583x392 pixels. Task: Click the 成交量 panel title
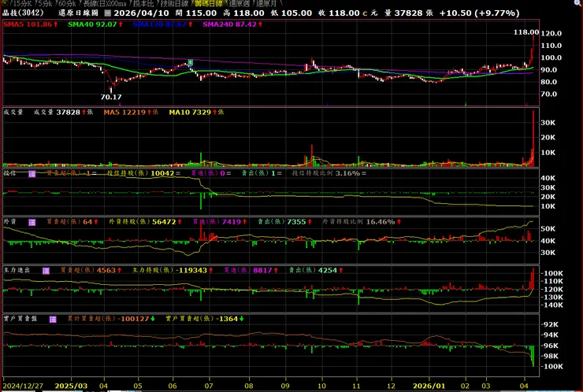click(13, 113)
